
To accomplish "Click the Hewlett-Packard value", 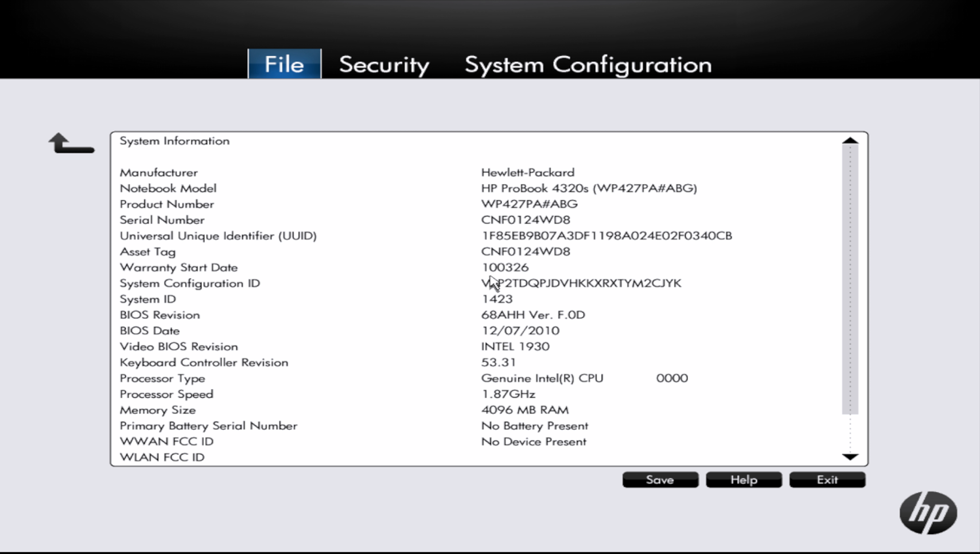I will [x=528, y=173].
